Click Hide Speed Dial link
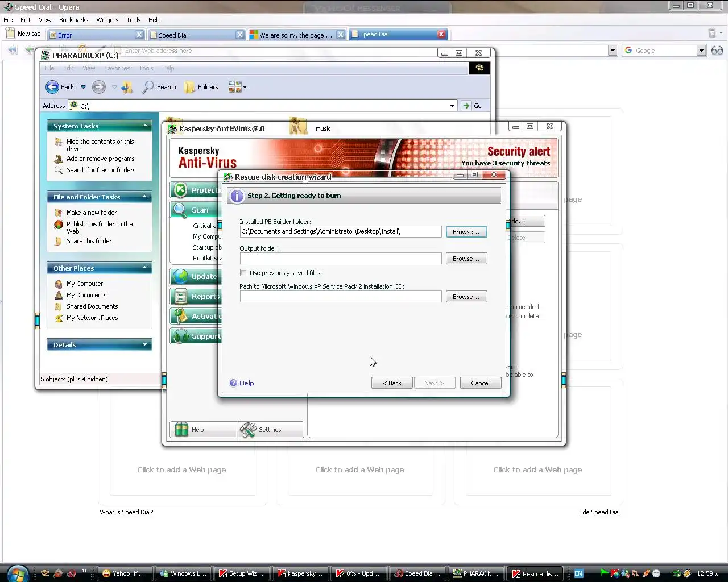The width and height of the screenshot is (728, 582). [x=598, y=512]
